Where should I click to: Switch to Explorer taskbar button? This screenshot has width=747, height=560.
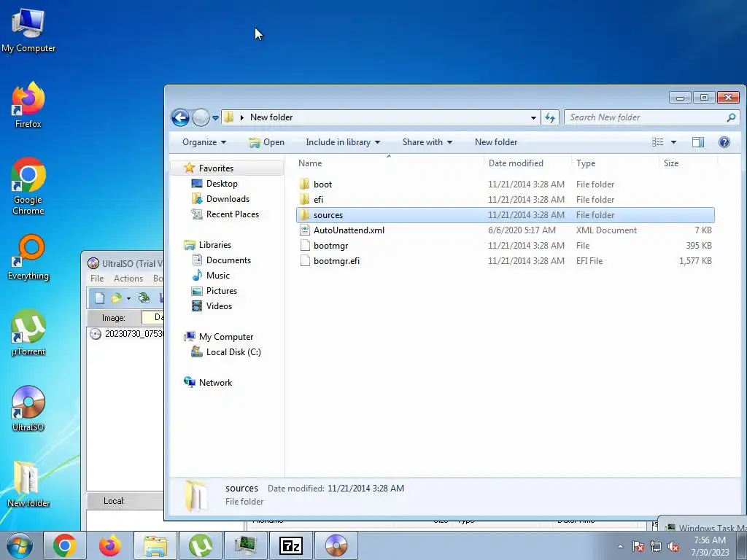[155, 545]
